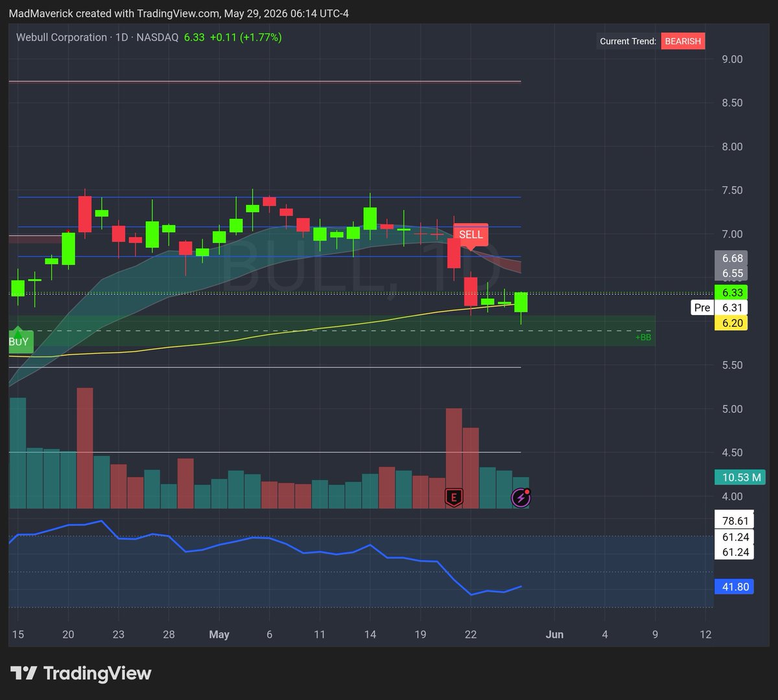
Task: Click the 10.53 M volume label
Action: point(740,478)
